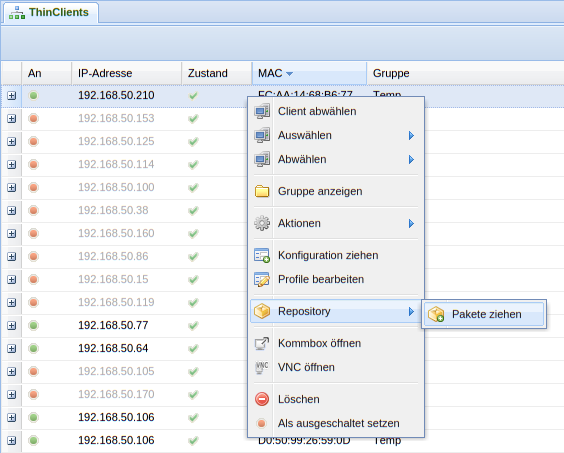Choose Löschen in context menu
Image resolution: width=564 pixels, height=453 pixels.
coord(336,399)
